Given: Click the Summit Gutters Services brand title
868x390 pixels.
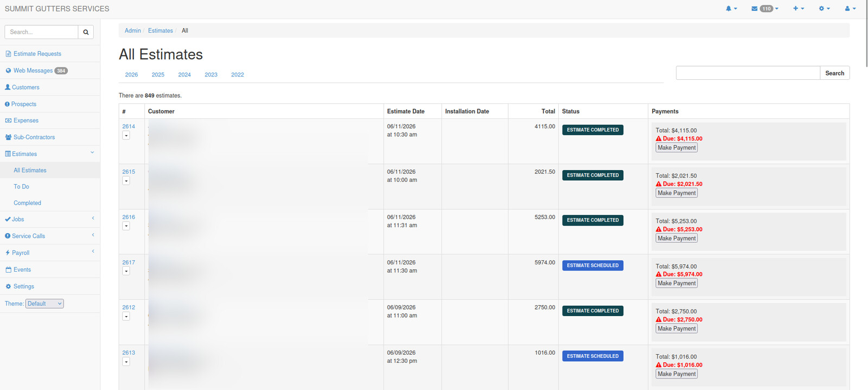Looking at the screenshot, I should click(x=57, y=9).
